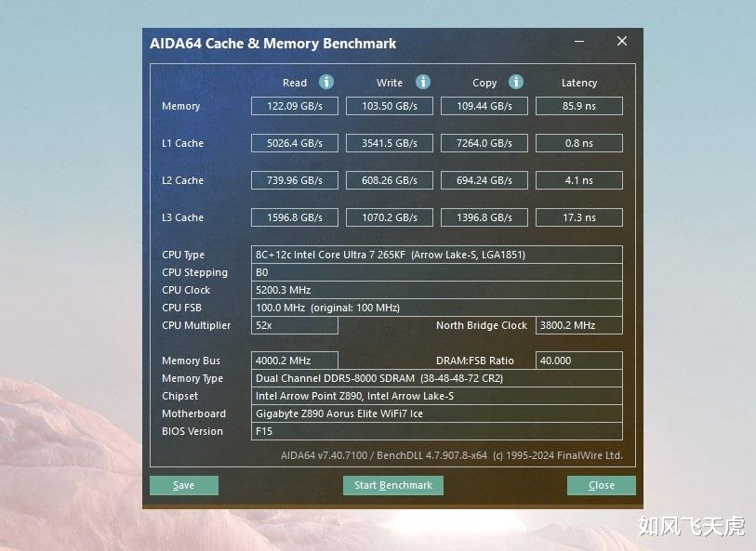Click the Copy info icon
756x551 pixels.
coord(516,82)
